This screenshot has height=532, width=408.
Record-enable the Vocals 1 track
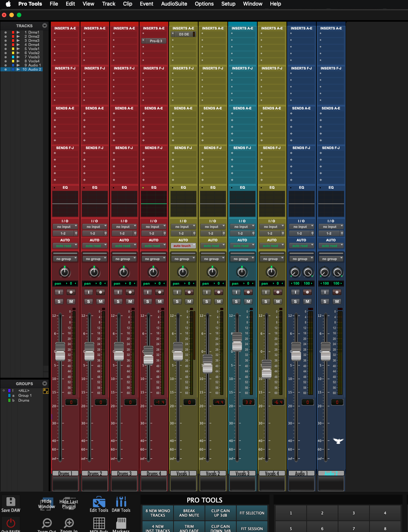(189, 292)
